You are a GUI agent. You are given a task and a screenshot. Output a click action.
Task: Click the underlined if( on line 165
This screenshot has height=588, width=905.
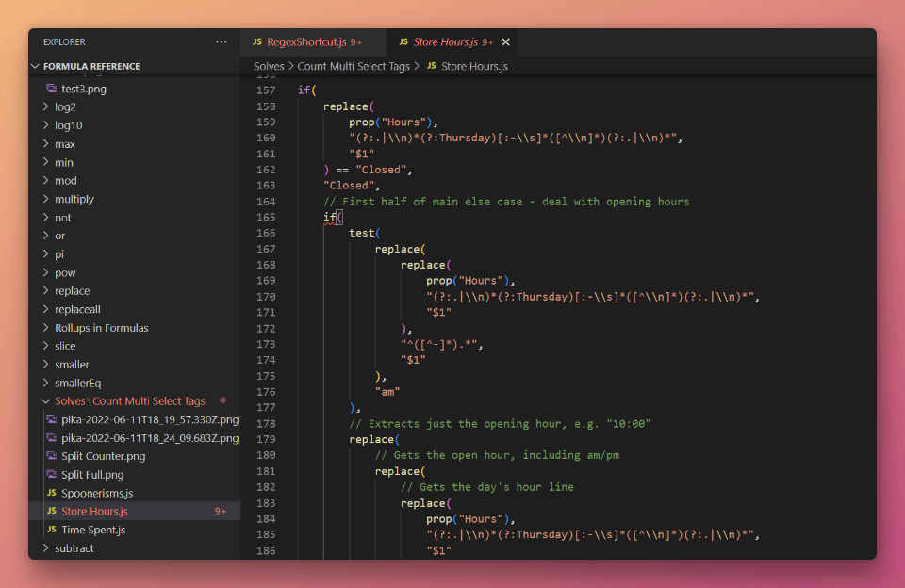(333, 218)
